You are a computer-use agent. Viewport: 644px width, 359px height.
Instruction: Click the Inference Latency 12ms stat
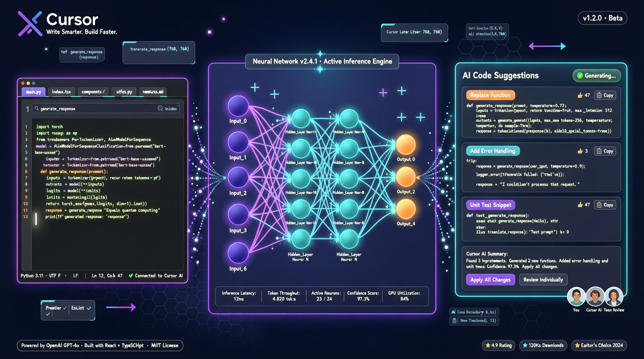pyautogui.click(x=239, y=296)
